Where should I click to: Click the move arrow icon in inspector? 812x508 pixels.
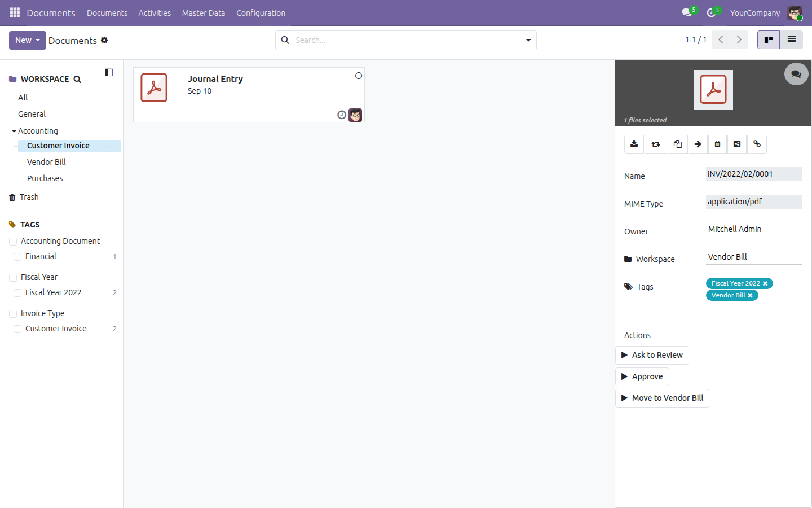[x=698, y=144]
